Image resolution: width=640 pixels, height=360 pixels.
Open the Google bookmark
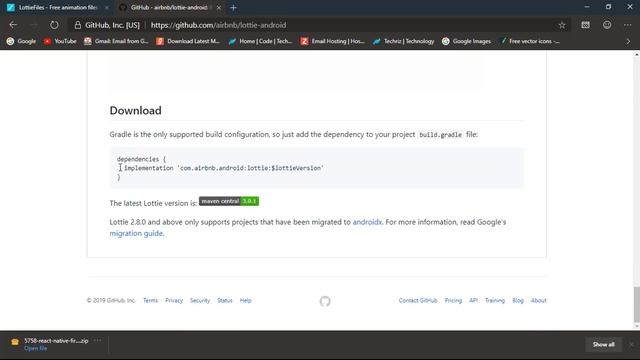point(21,41)
